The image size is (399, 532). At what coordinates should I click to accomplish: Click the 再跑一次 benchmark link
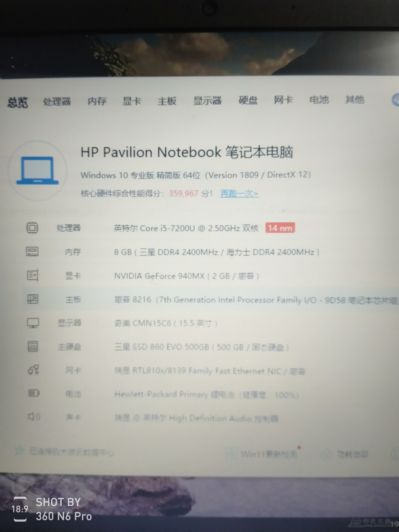pyautogui.click(x=239, y=193)
